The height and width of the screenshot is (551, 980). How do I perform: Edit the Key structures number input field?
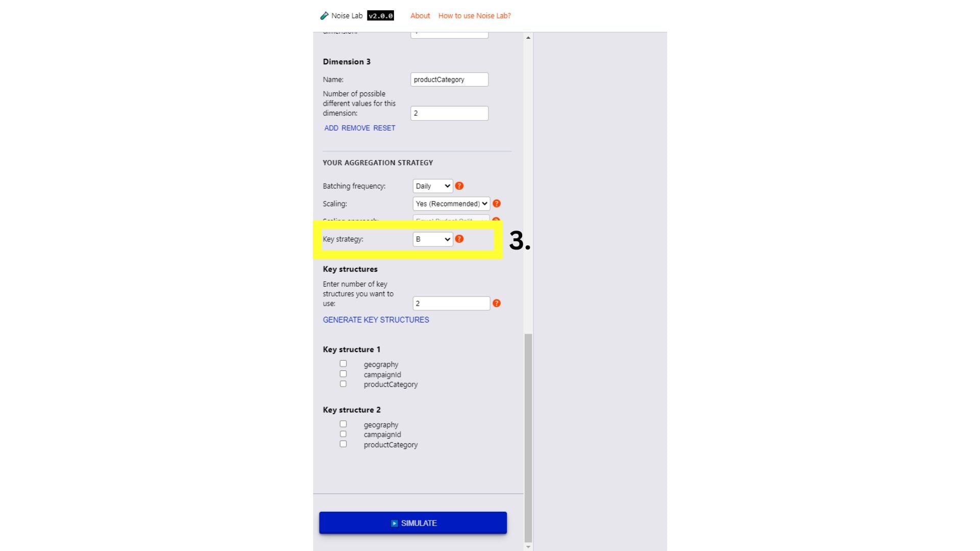pos(451,303)
